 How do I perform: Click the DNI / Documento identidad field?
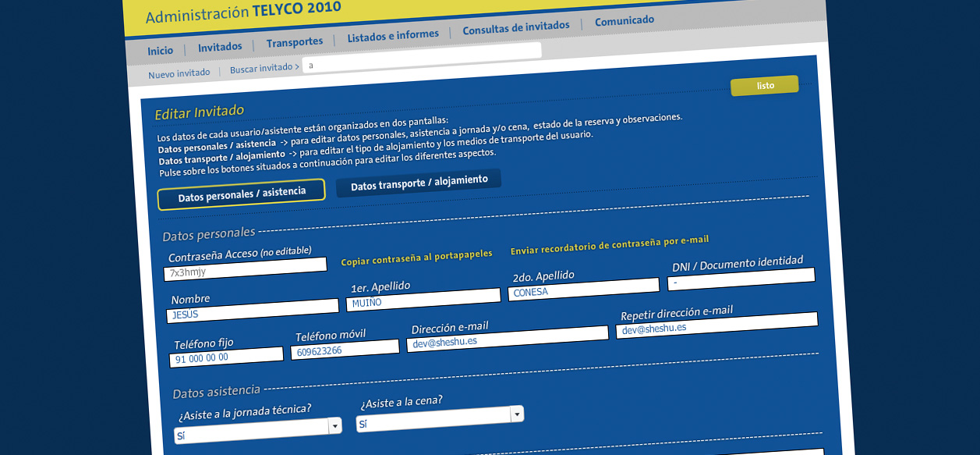(x=741, y=279)
